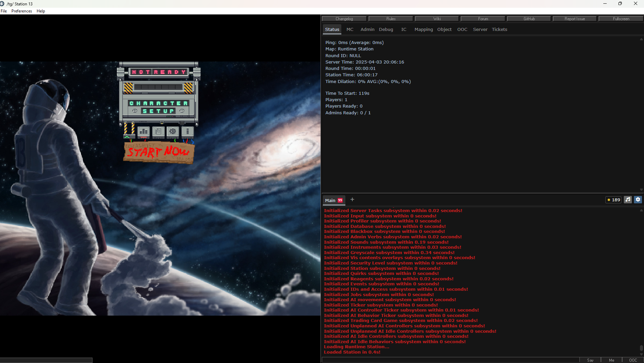
Task: Open the GitHub top button
Action: [x=529, y=19]
